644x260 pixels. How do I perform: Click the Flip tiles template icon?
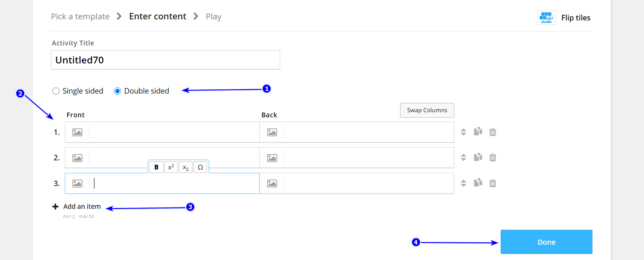(546, 17)
